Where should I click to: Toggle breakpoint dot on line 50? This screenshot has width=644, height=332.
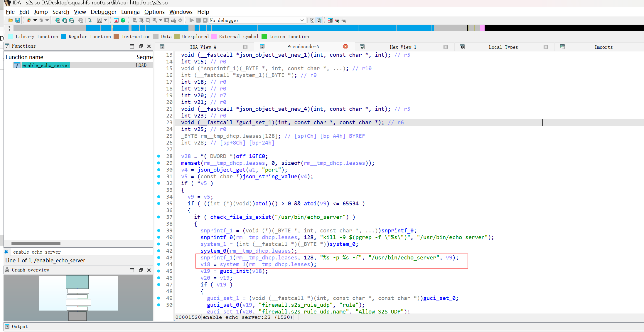(159, 305)
